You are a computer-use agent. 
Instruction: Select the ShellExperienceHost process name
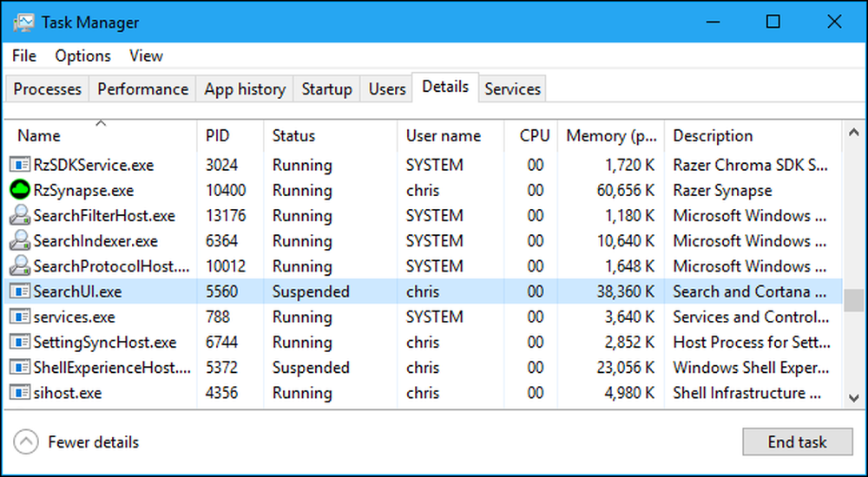(x=112, y=368)
